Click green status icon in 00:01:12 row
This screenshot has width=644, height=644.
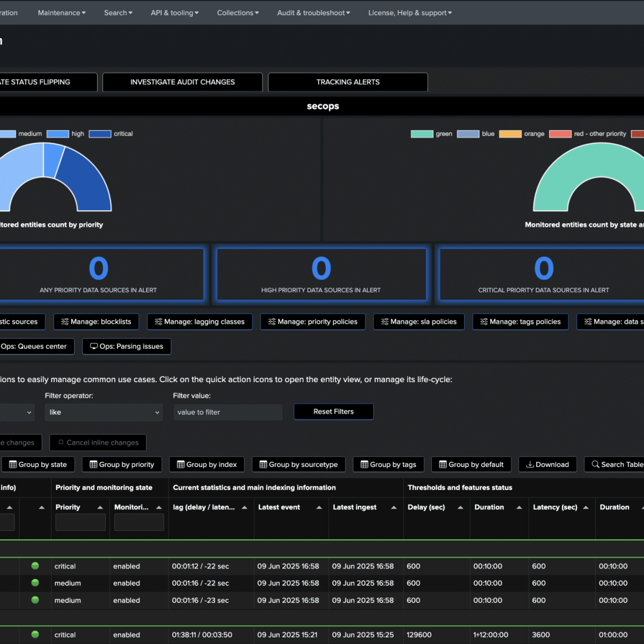click(x=35, y=566)
